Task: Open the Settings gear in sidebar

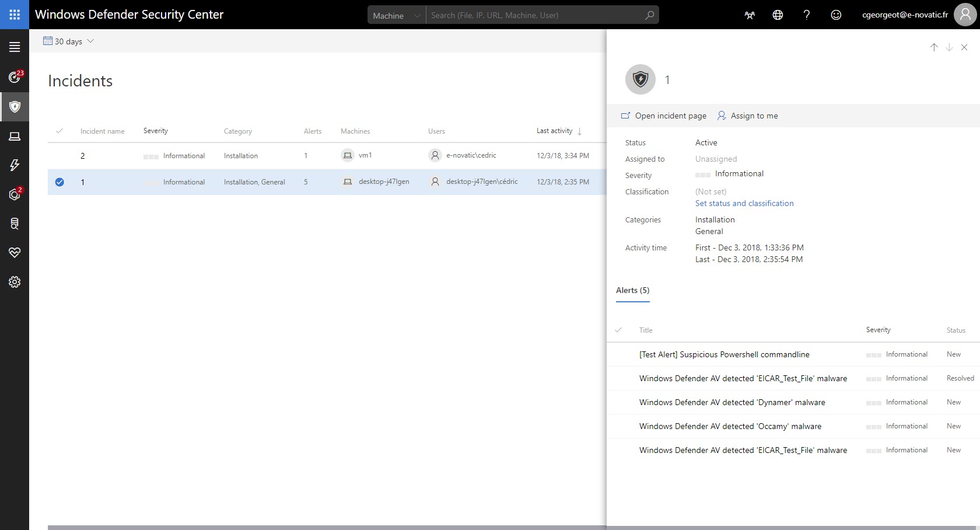Action: pos(15,282)
